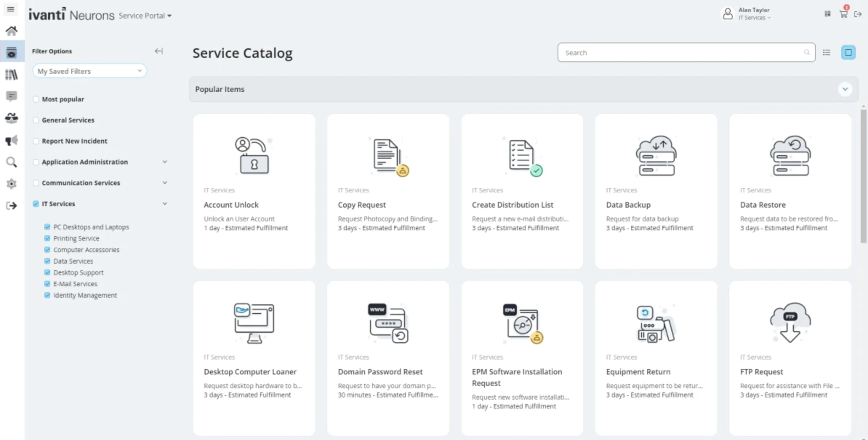Click the Data Backup cloud icon
Image resolution: width=868 pixels, height=440 pixels.
pos(656,156)
